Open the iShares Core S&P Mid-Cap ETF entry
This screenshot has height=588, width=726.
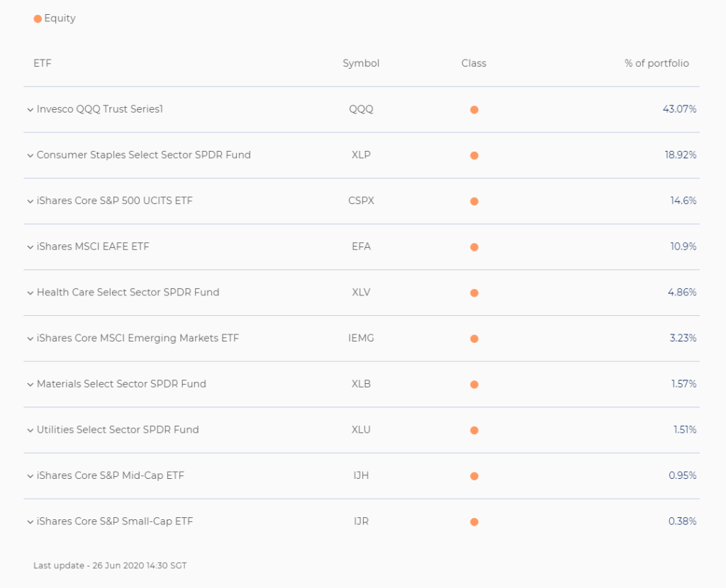(x=110, y=475)
